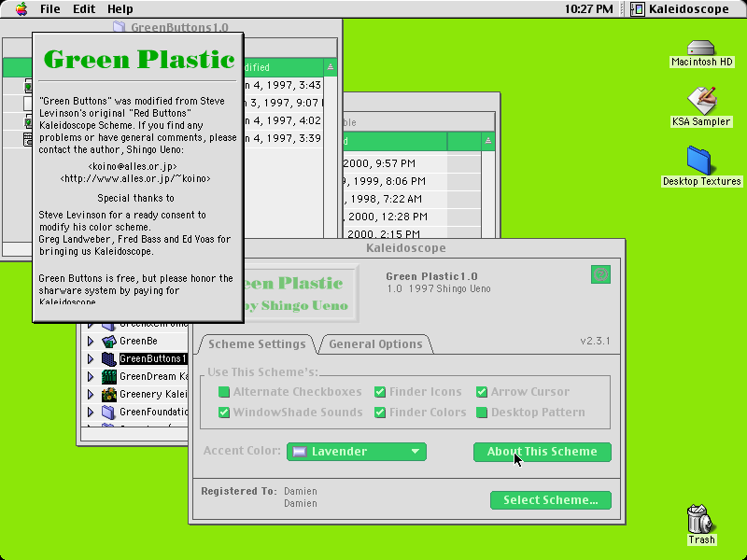This screenshot has height=560, width=747.
Task: Click the date ending 1997, 3:39
Action: coord(283,138)
